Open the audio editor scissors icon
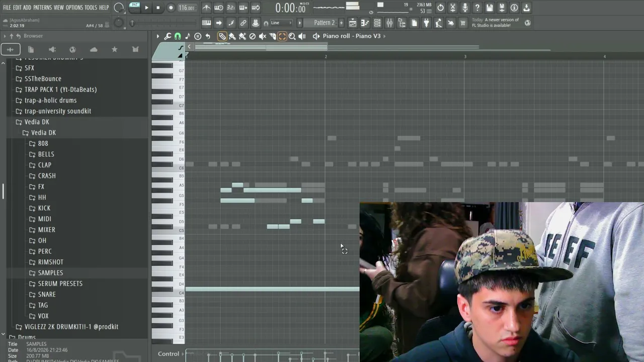 click(x=453, y=8)
